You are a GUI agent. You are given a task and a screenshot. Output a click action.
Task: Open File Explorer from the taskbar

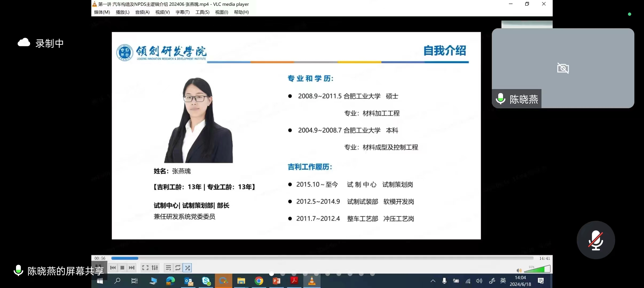(x=241, y=281)
